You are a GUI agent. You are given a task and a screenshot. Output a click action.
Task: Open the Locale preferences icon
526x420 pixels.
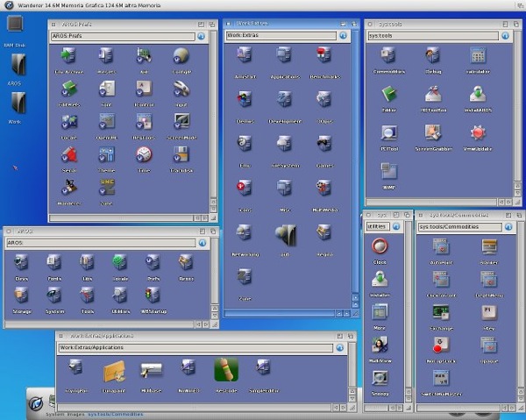(x=69, y=122)
